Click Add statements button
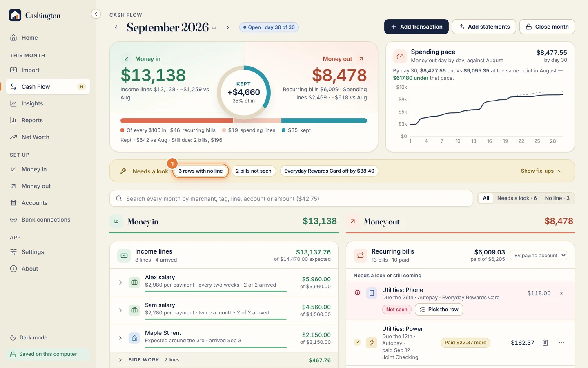Screen dimensions: 588x368 (x=484, y=27)
